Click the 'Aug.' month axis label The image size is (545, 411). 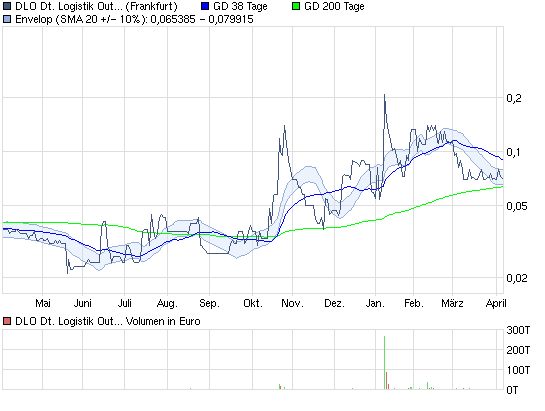point(167,303)
